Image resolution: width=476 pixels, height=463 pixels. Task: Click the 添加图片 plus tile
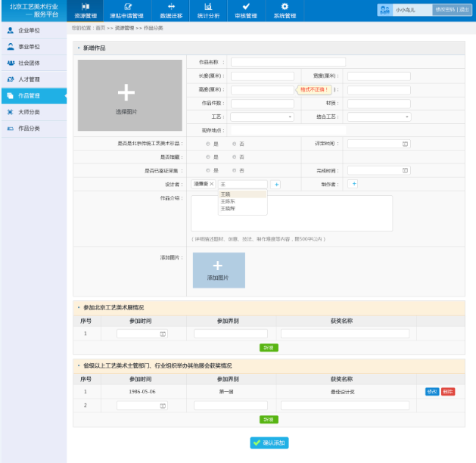point(219,270)
